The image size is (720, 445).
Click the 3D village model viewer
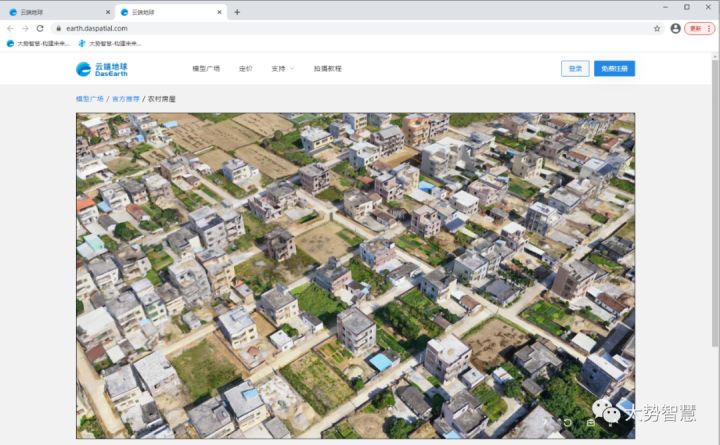tap(355, 276)
